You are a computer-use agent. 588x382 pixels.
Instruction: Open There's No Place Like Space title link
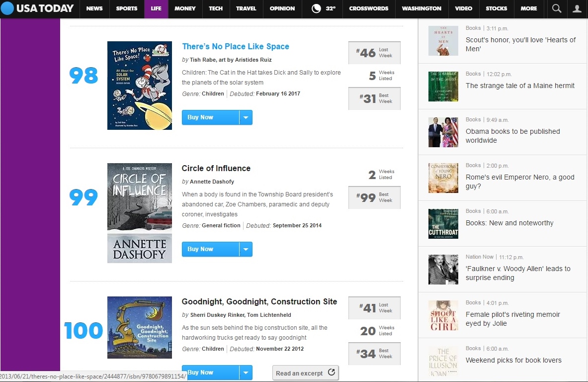tap(236, 47)
